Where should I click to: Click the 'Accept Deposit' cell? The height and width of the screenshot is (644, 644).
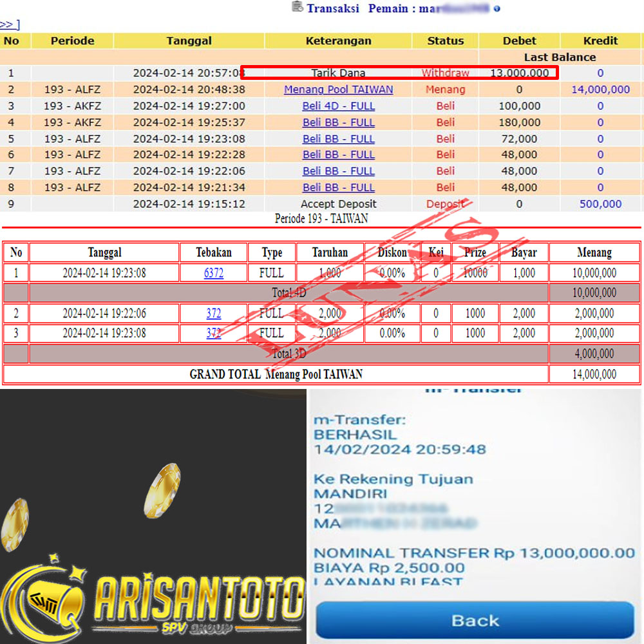(339, 204)
